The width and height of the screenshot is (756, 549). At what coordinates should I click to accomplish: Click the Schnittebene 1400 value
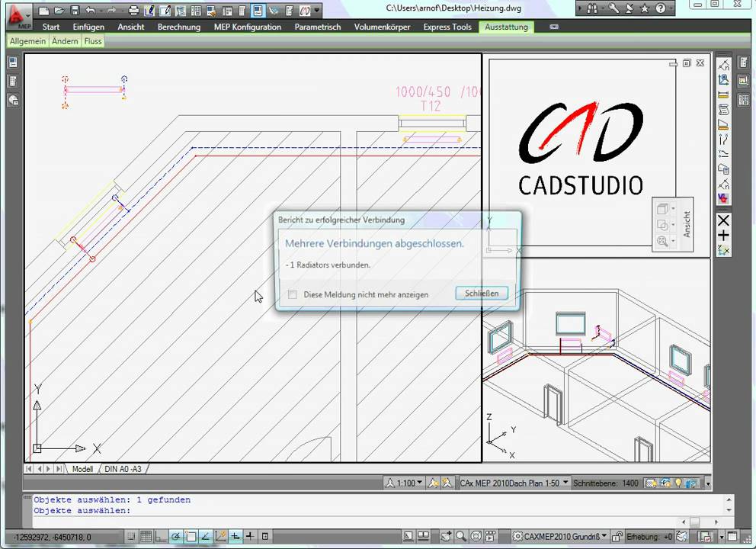point(629,483)
